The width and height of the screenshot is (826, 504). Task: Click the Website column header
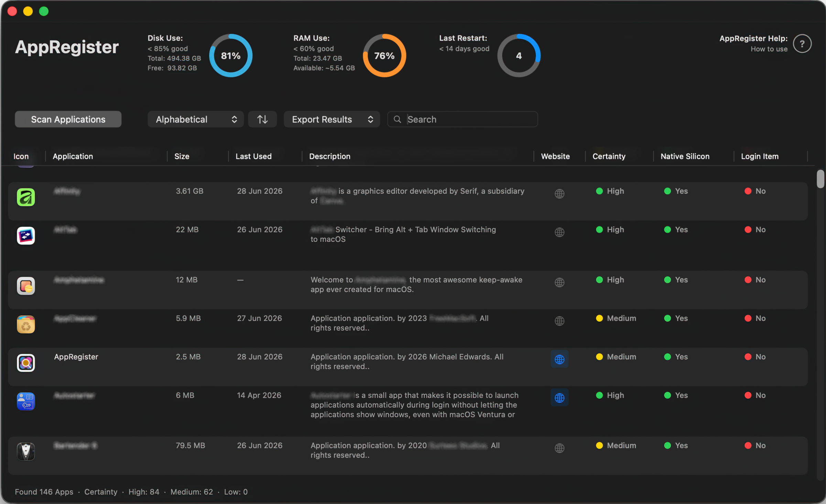click(x=555, y=156)
